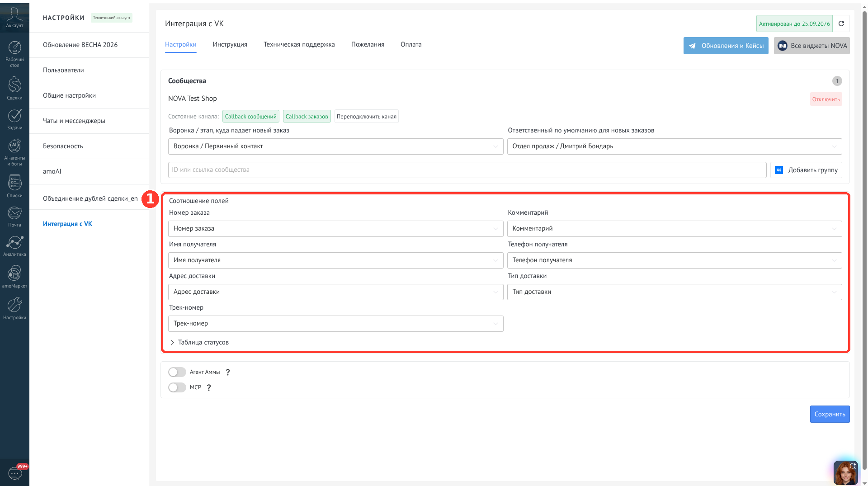This screenshot has width=868, height=486.
Task: Open the Списки lists icon
Action: pyautogui.click(x=14, y=186)
